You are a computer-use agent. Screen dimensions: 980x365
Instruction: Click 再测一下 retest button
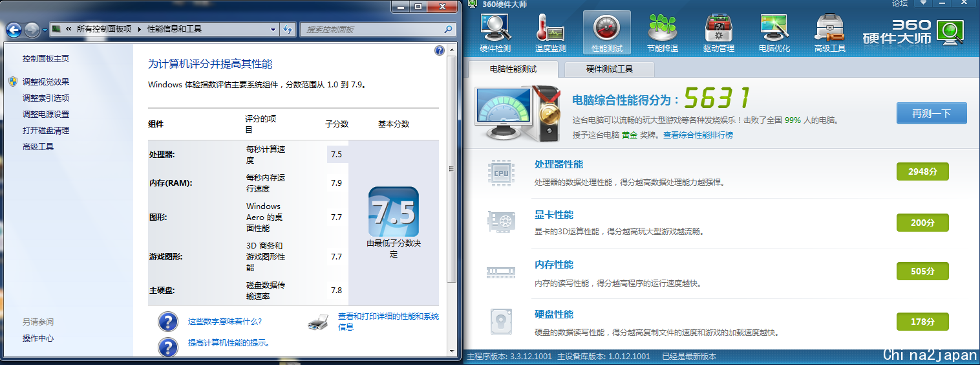[932, 113]
